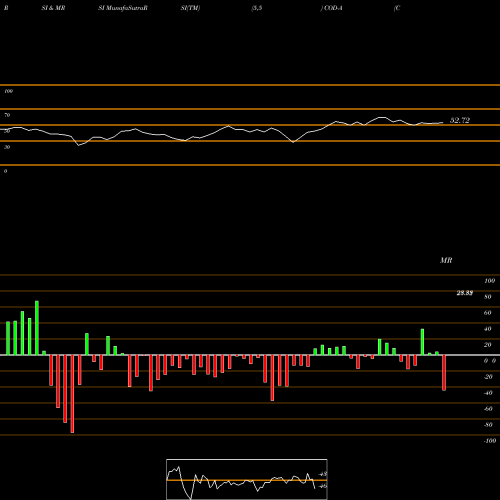The width and height of the screenshot is (500, 500).
Task: Click the 80 label on MR axis
Action: tap(488, 297)
